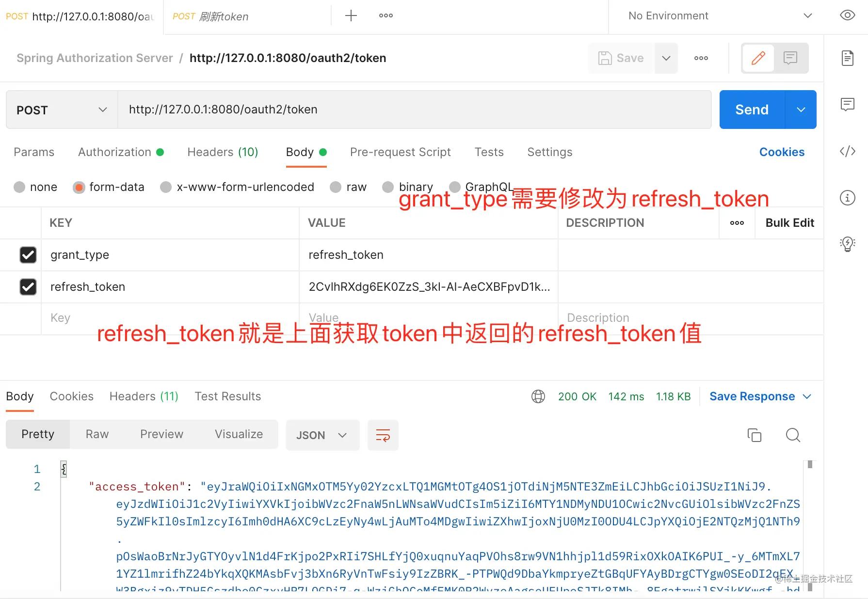This screenshot has height=599, width=868.
Task: Toggle line wrapping in the response viewer
Action: [x=383, y=435]
